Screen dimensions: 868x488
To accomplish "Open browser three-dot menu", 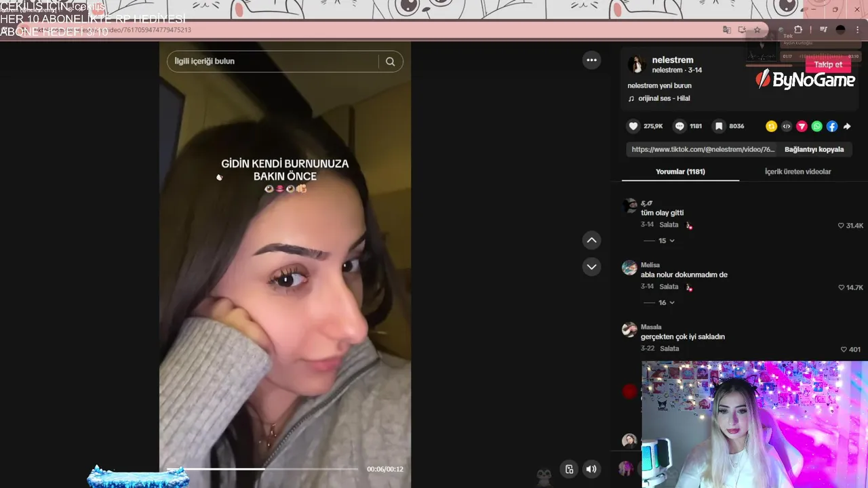I will click(x=858, y=30).
